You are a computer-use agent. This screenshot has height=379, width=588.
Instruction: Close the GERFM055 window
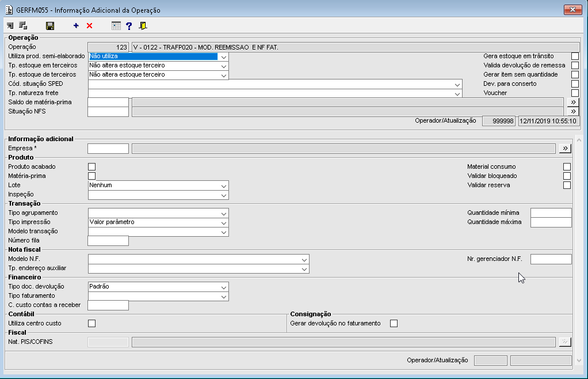(572, 9)
